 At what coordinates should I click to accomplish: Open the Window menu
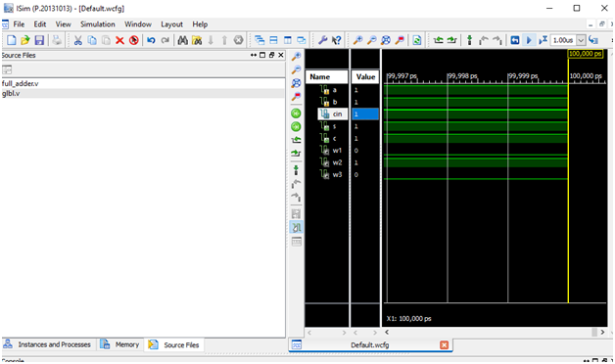point(138,24)
